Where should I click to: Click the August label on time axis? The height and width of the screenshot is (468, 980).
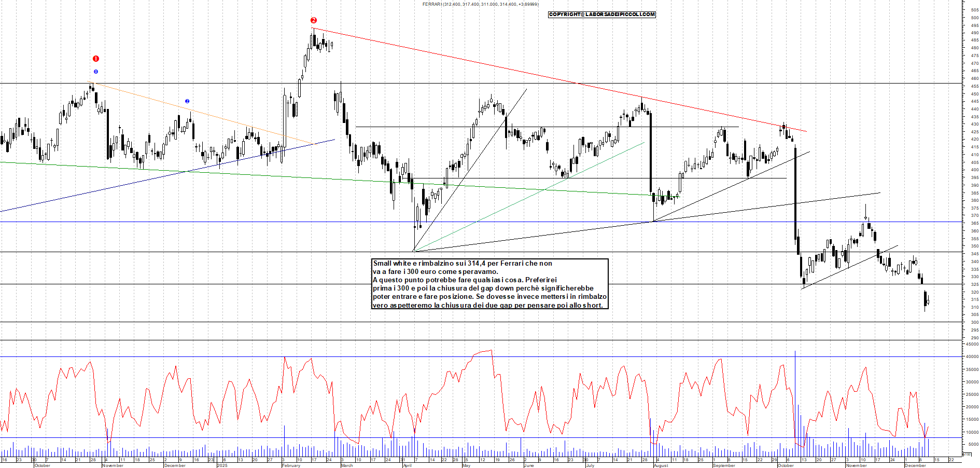661,465
